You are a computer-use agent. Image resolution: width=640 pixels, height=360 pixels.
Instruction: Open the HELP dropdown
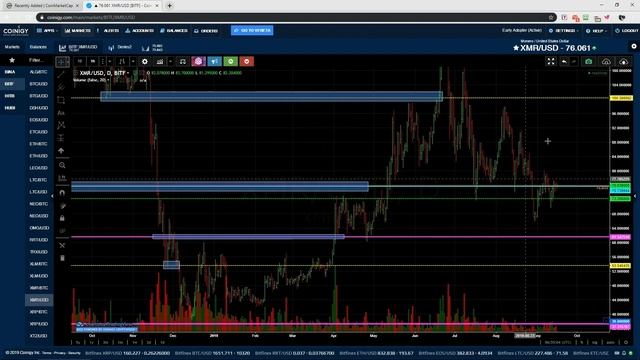pyautogui.click(x=597, y=31)
